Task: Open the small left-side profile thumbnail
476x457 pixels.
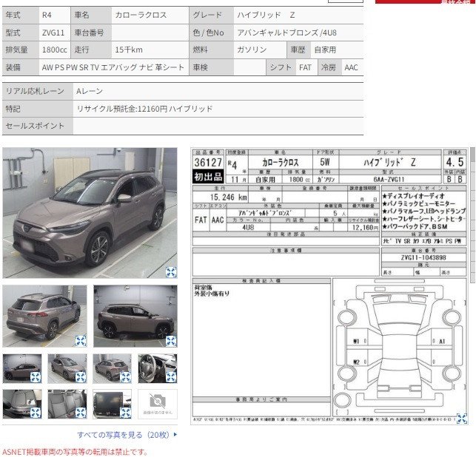Action: (22, 368)
